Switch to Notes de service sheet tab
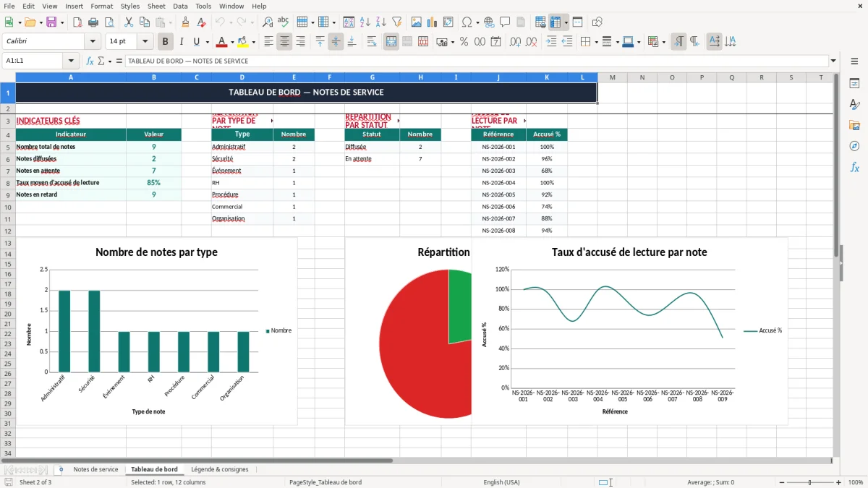Image resolution: width=868 pixels, height=488 pixels. [95, 469]
